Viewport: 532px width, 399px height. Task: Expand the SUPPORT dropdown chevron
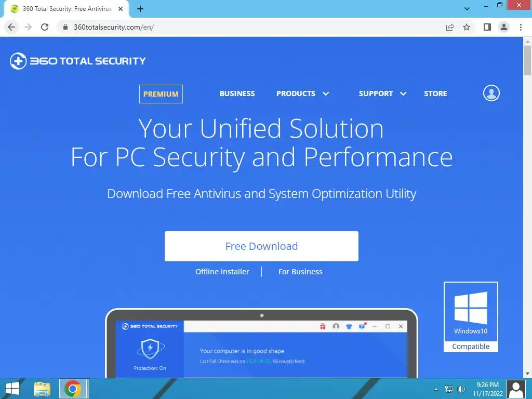[x=403, y=94]
